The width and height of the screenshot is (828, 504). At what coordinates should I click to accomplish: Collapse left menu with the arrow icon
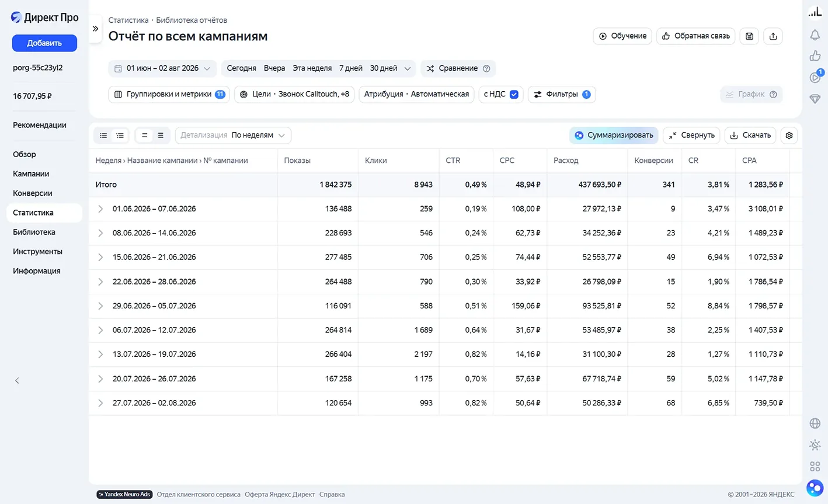point(17,381)
